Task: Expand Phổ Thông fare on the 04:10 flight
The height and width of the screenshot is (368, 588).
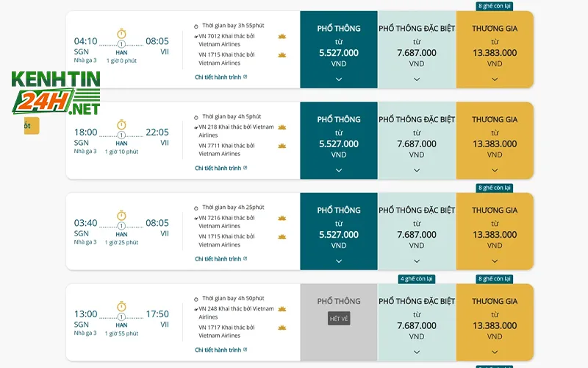Action: [339, 79]
